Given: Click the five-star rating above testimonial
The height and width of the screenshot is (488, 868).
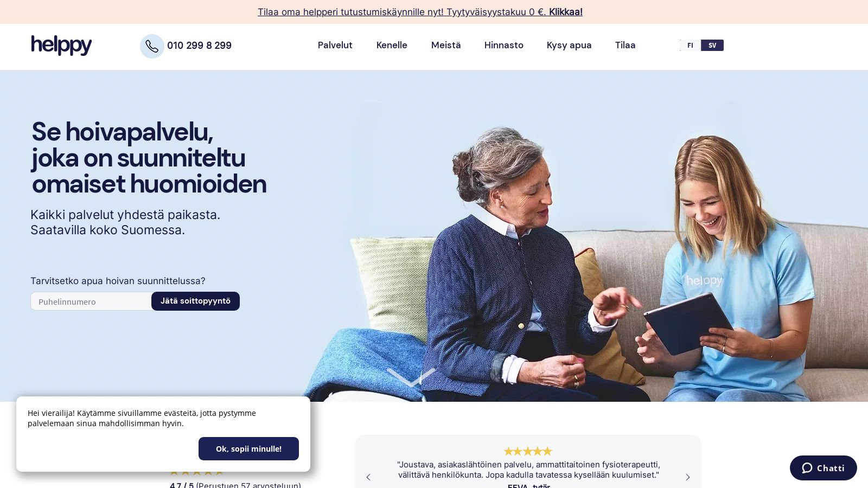Looking at the screenshot, I should click(x=528, y=451).
